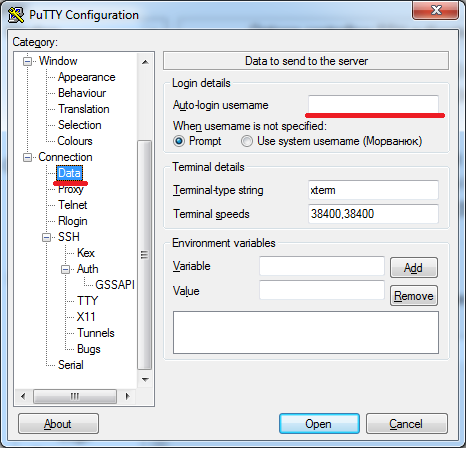Click right arrow of horizontal scrollbar
Screen dimensions: 466x450
(x=127, y=396)
